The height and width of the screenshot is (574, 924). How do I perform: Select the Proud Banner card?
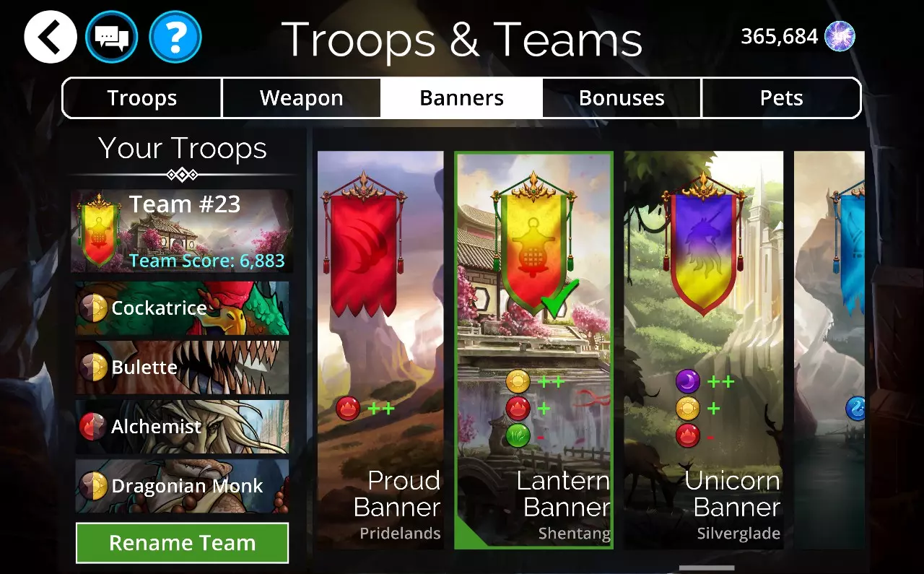coord(380,349)
